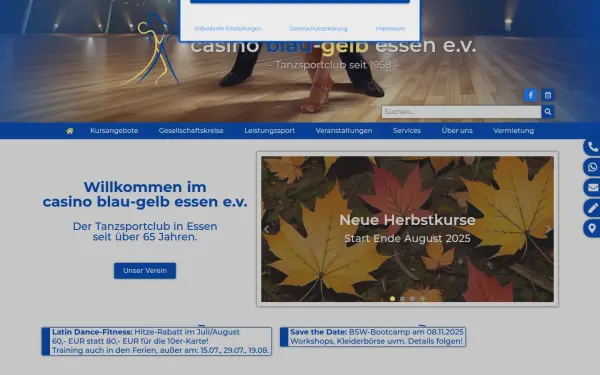Open the Über uns menu

(457, 131)
